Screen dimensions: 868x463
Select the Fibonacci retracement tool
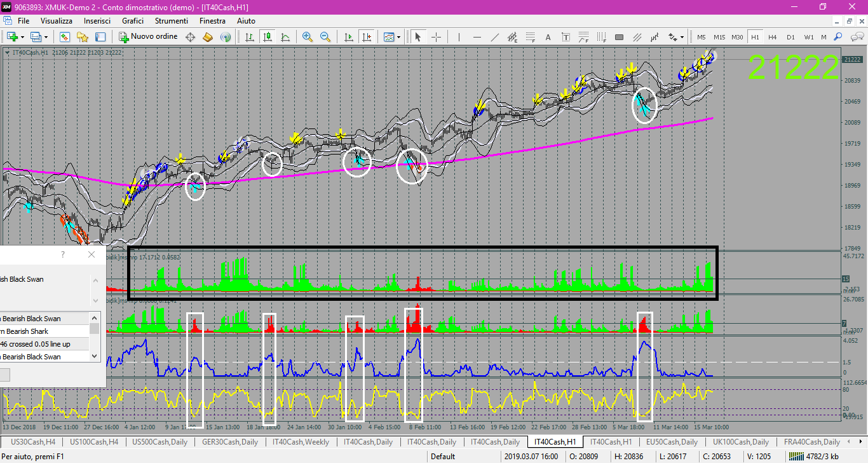point(530,37)
